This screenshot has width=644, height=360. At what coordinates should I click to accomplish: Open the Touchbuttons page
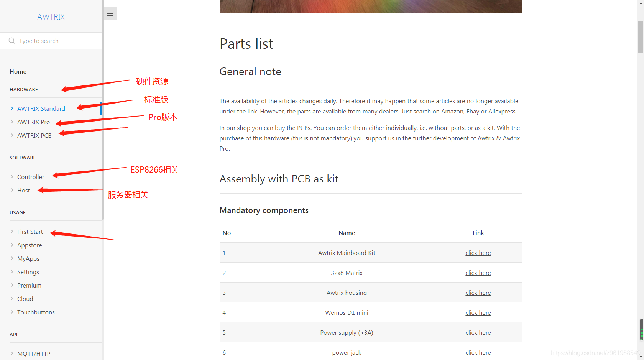(x=36, y=312)
